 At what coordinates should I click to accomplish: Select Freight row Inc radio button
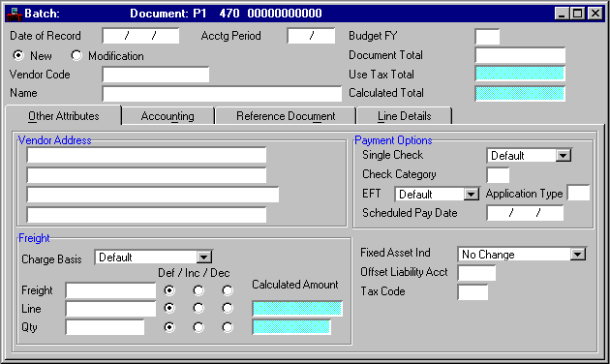(x=198, y=290)
